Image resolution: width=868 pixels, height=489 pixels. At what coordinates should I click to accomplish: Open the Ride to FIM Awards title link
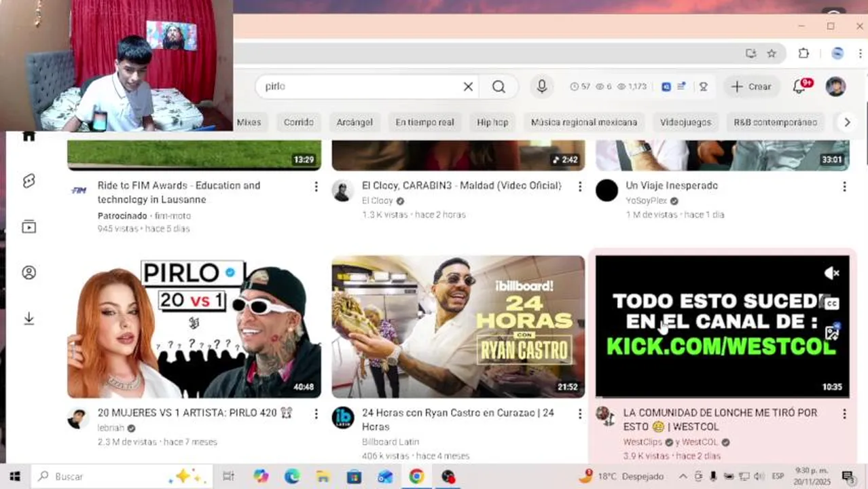pyautogui.click(x=179, y=192)
